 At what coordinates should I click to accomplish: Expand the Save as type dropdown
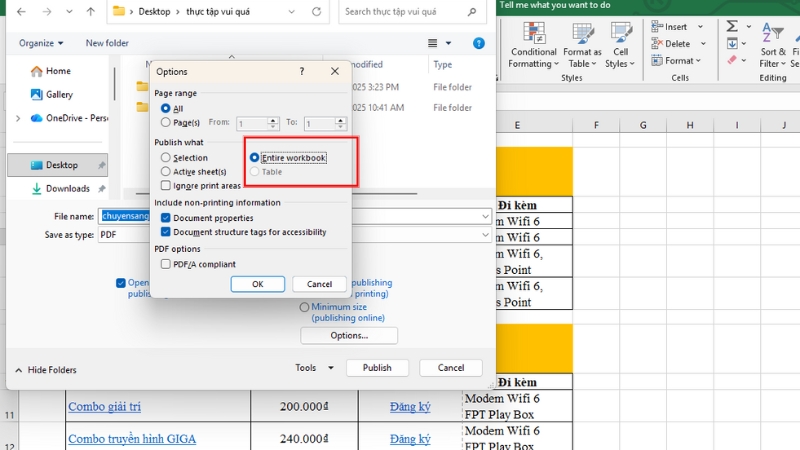486,235
